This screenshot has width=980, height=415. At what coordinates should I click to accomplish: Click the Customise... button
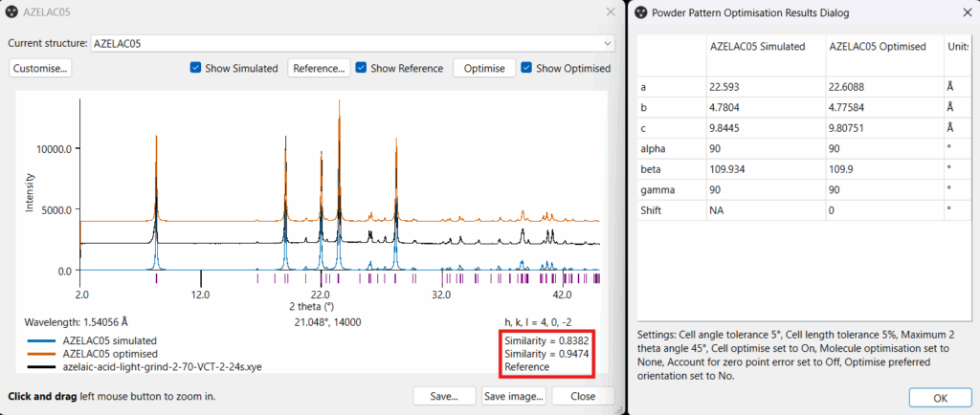click(x=40, y=68)
